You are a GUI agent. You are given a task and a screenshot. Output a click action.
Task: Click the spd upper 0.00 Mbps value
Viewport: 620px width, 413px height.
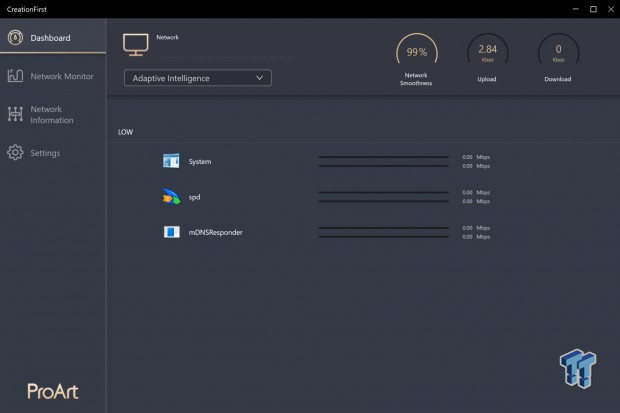[476, 192]
